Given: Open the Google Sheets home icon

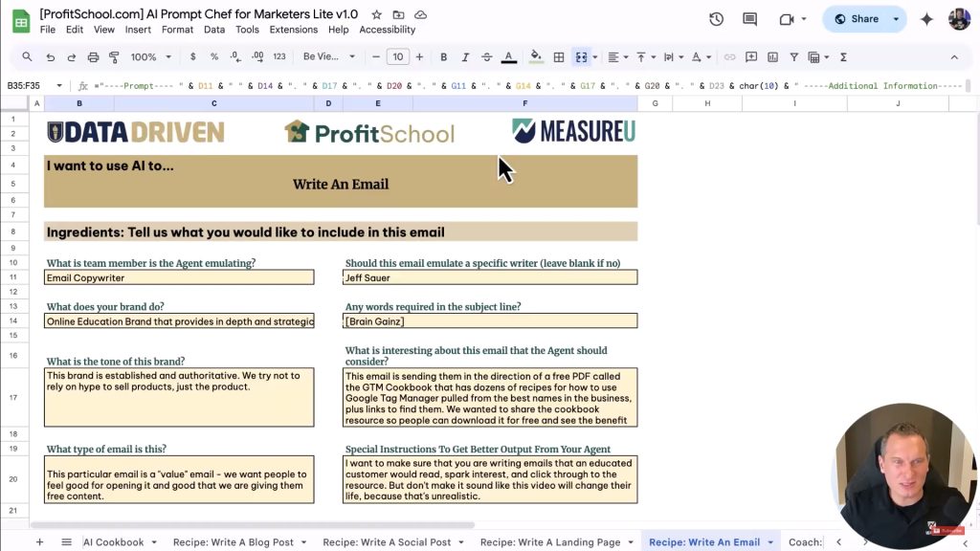Looking at the screenshot, I should pyautogui.click(x=21, y=21).
